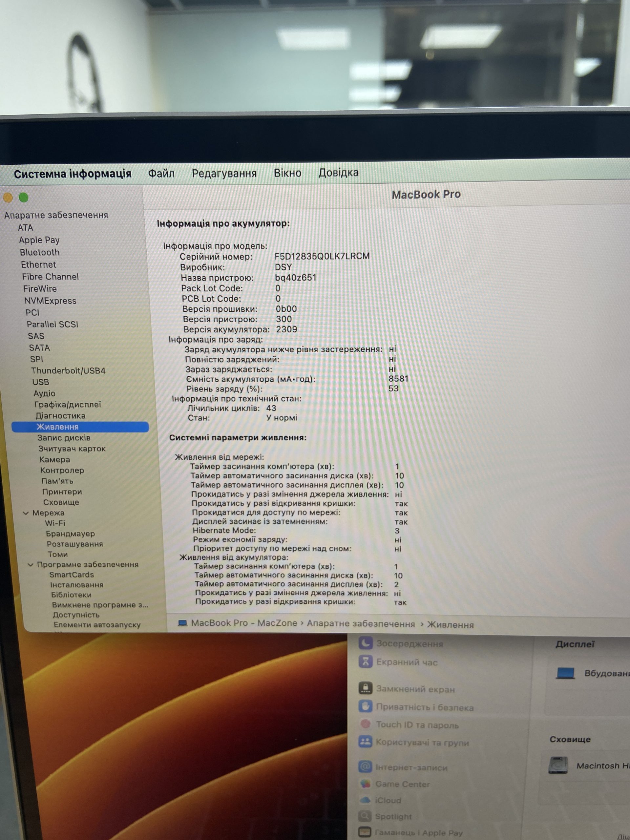The image size is (630, 840).
Task: Open the Системна інформація app menu
Action: [73, 174]
